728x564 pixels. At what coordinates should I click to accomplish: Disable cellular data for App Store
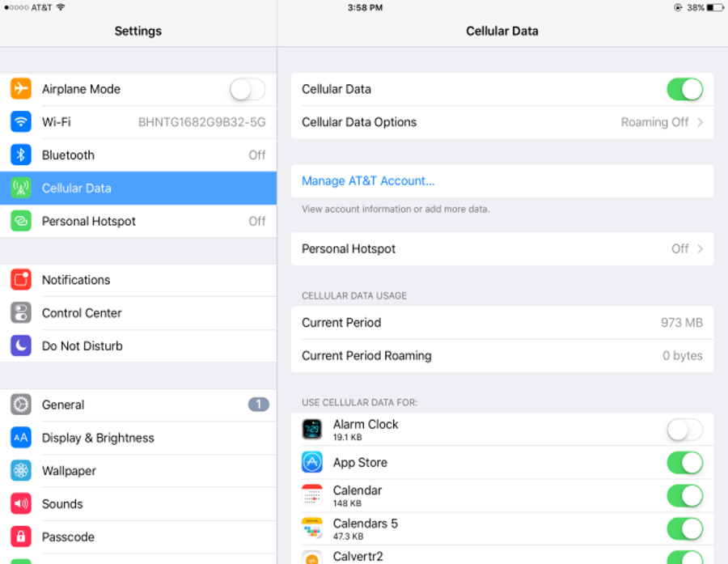(x=685, y=462)
